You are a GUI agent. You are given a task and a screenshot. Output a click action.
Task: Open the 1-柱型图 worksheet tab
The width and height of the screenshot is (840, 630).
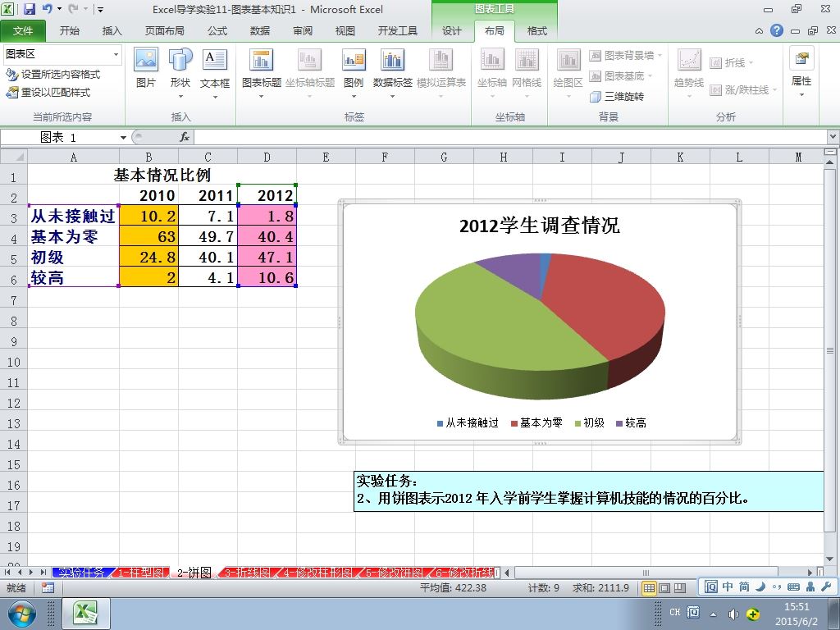141,572
